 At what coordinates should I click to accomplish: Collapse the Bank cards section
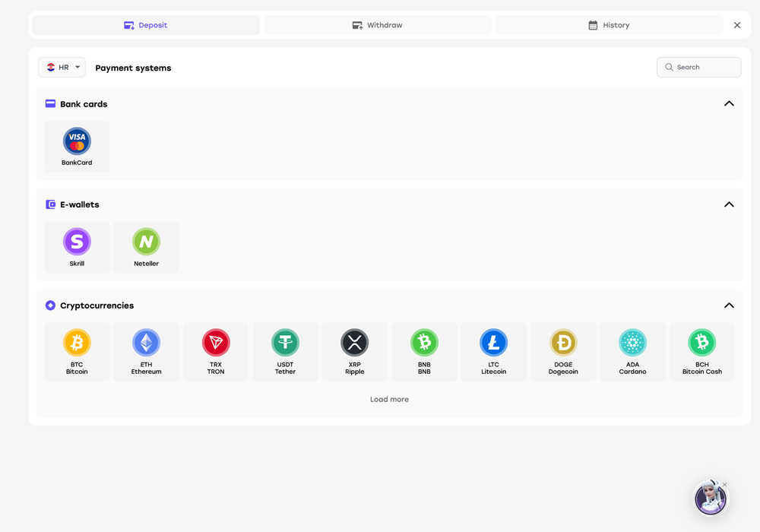pos(729,103)
